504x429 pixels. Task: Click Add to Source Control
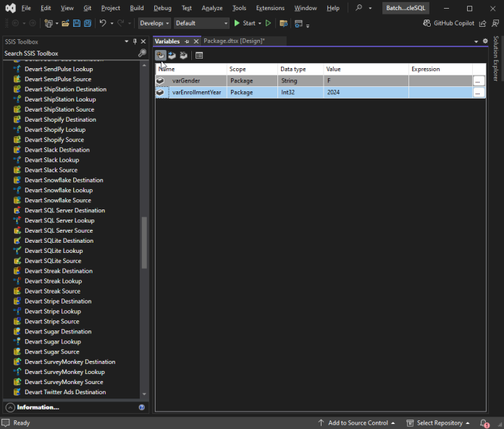(356, 423)
